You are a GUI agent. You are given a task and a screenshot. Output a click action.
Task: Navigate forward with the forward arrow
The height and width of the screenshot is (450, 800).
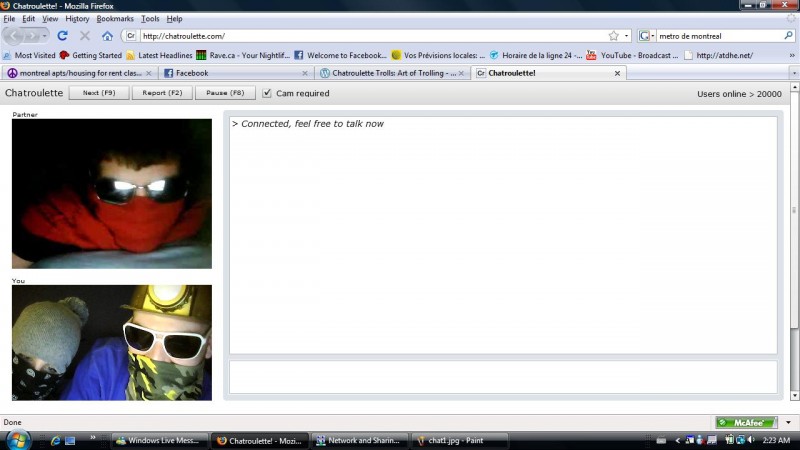click(x=31, y=36)
